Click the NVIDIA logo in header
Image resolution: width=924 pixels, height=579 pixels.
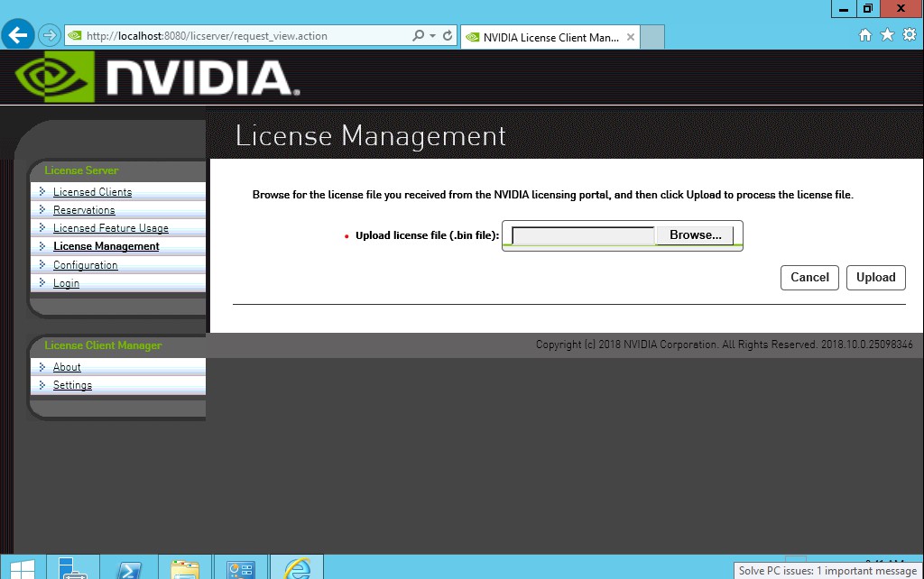tap(157, 77)
